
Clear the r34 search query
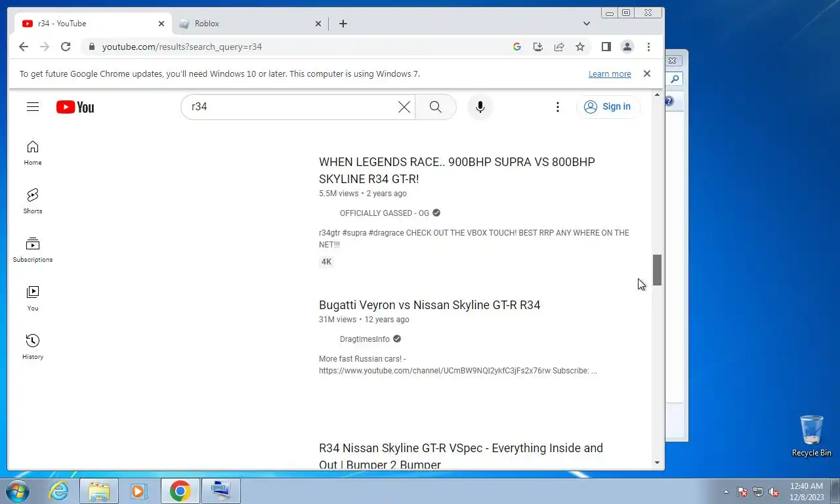coord(404,107)
